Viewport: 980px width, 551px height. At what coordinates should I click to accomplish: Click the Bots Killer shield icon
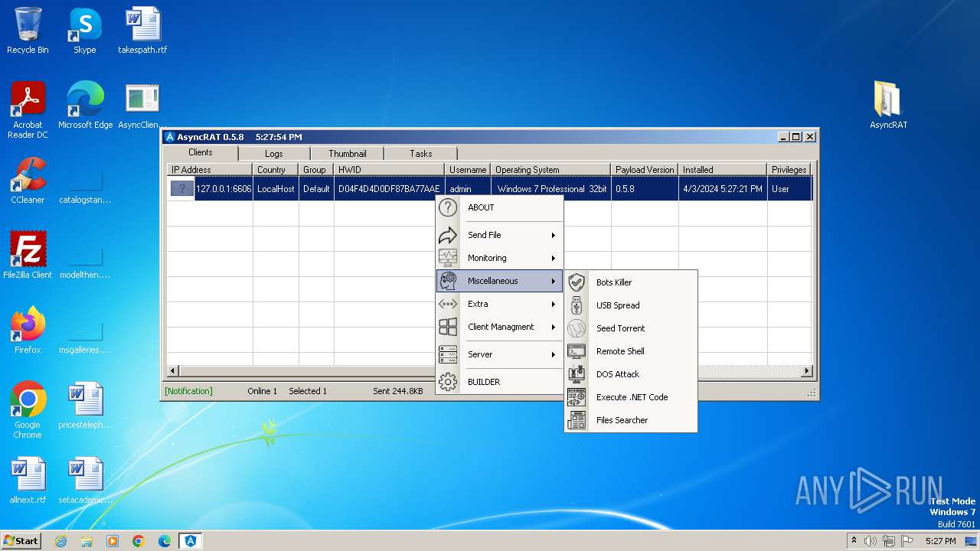point(577,282)
